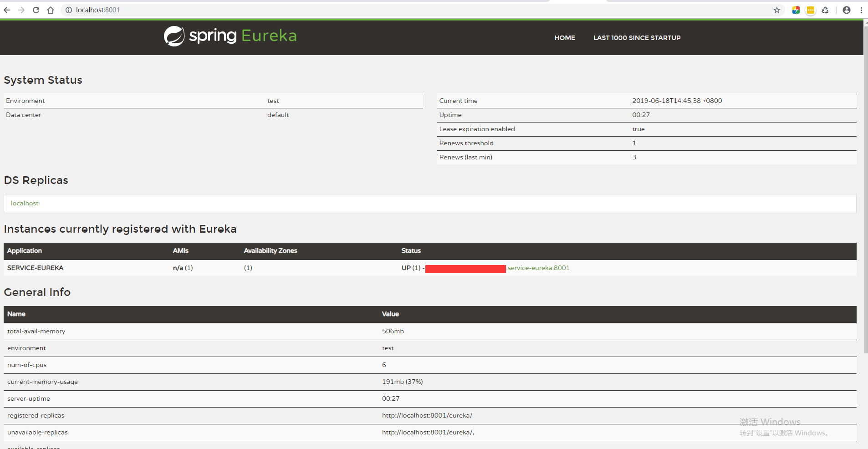Screen dimensions: 868x449
Task: Open the yellow browser extension icon
Action: click(x=811, y=10)
